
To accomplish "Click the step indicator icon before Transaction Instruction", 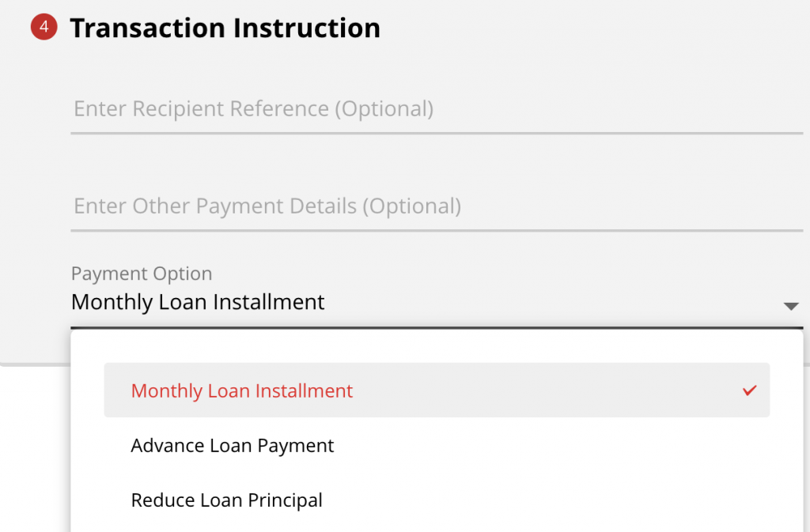I will pos(44,26).
